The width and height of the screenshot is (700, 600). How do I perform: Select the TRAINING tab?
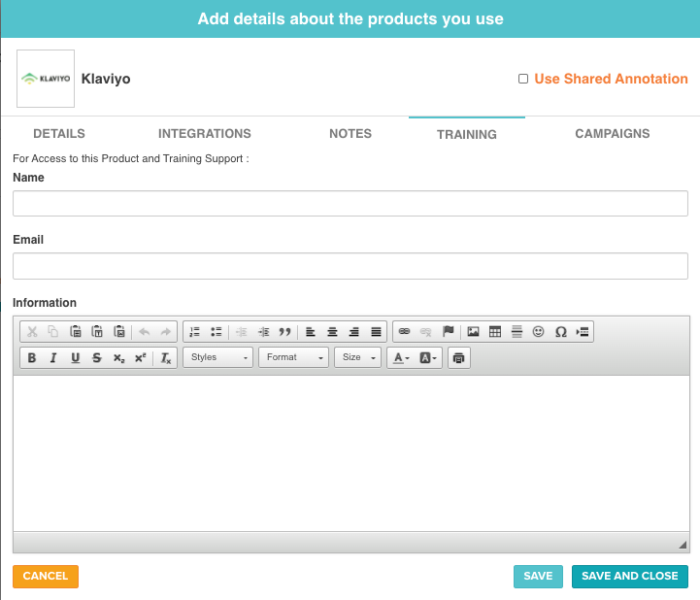coord(467,134)
